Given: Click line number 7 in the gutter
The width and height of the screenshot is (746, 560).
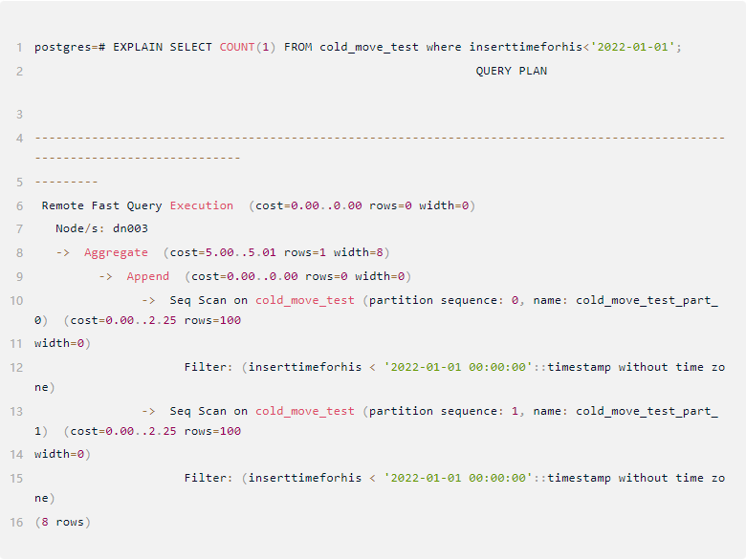Looking at the screenshot, I should [x=19, y=228].
